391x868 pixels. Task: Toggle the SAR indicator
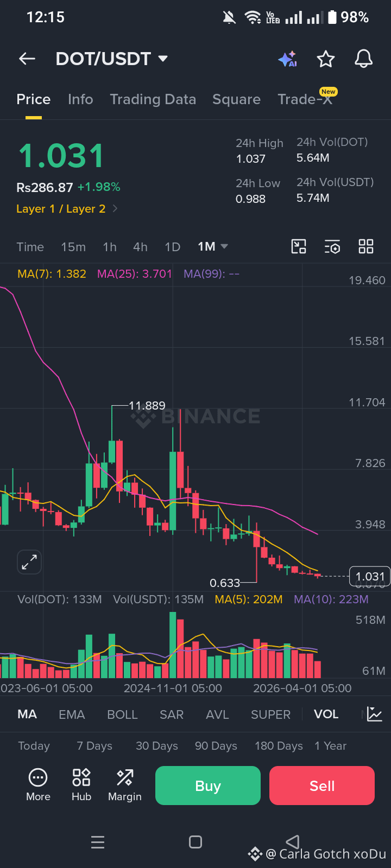point(172,714)
